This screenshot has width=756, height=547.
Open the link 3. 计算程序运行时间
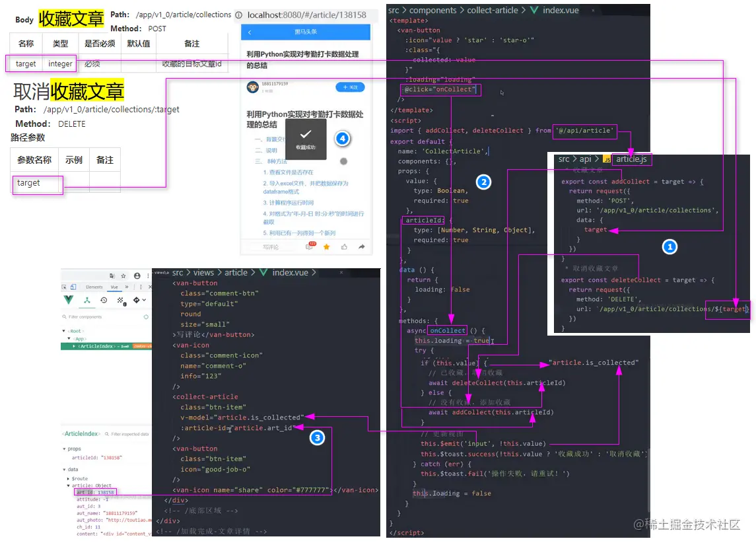(x=289, y=203)
